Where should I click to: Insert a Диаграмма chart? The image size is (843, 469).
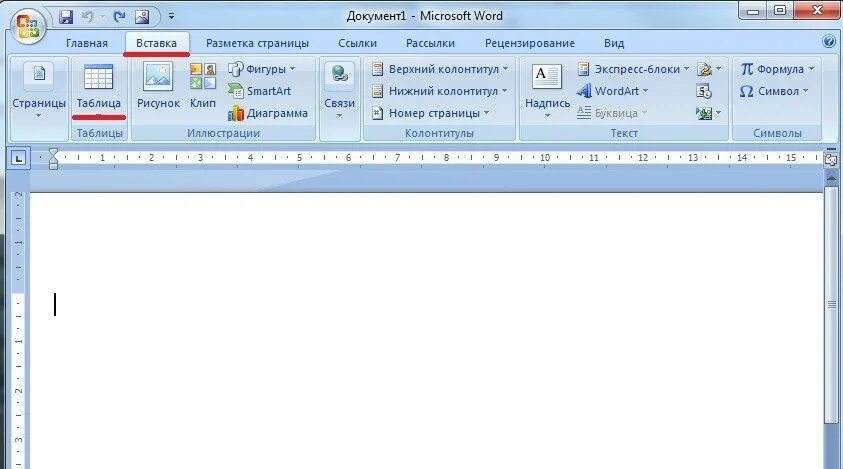point(268,113)
